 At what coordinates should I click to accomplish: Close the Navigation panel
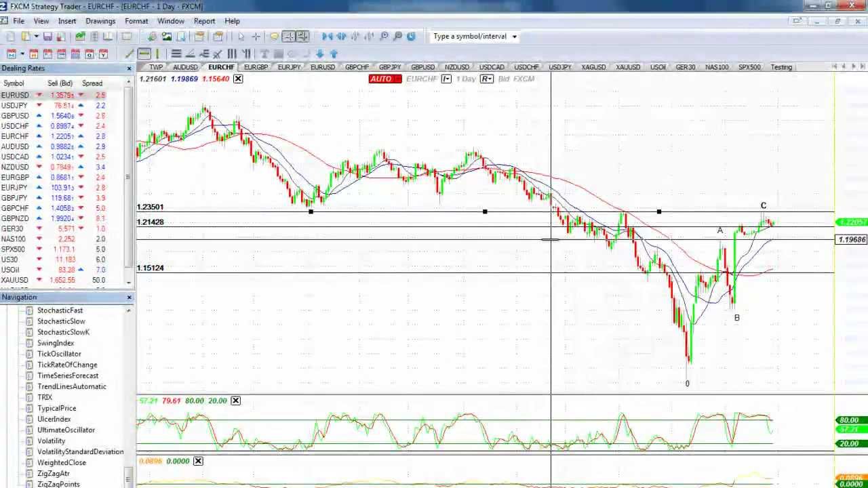pyautogui.click(x=129, y=298)
